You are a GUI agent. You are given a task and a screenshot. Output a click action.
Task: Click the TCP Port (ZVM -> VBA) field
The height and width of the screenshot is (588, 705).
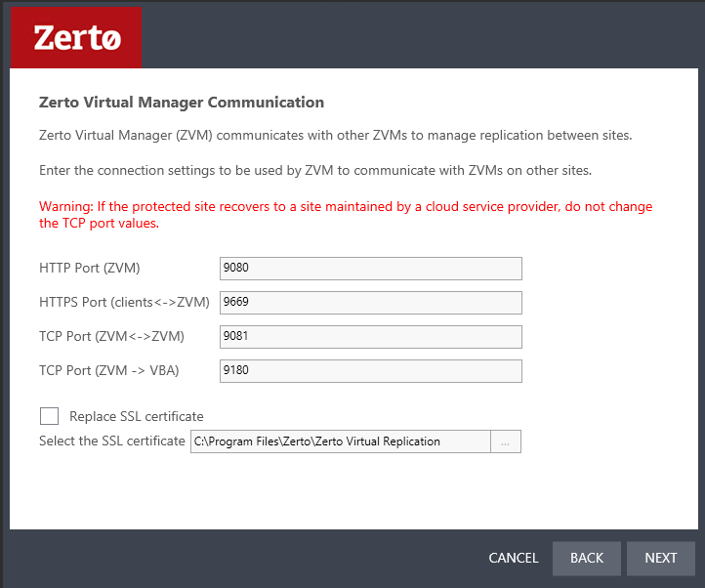[370, 371]
